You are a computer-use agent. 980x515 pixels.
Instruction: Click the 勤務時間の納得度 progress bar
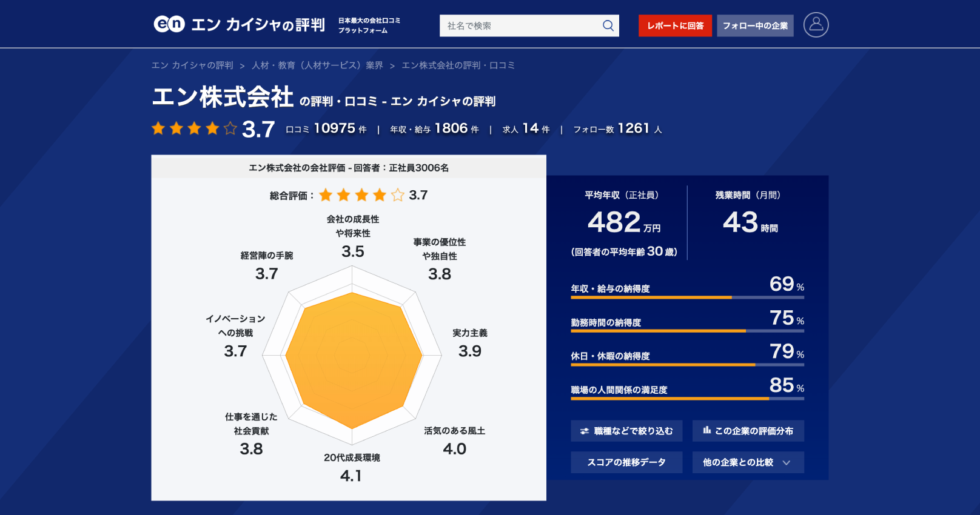pos(687,331)
